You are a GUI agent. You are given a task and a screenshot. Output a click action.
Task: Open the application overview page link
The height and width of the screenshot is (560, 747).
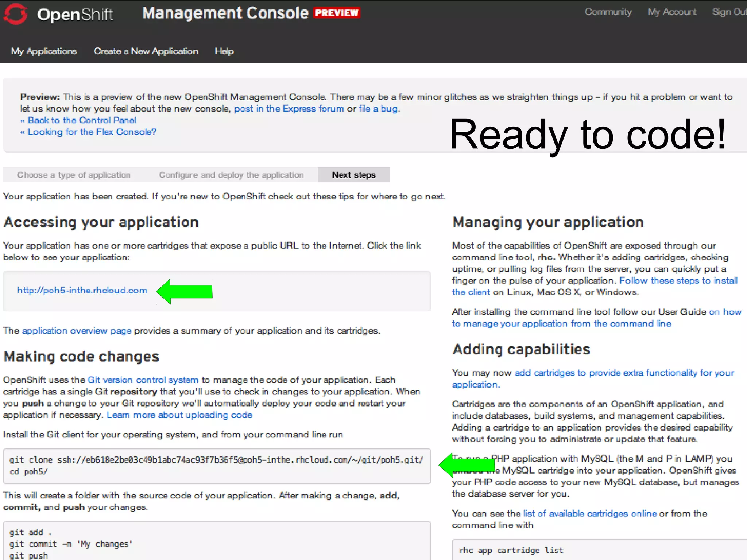point(77,331)
